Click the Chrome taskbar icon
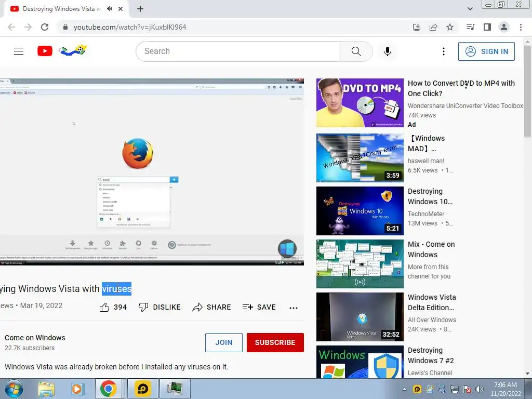 click(x=108, y=389)
